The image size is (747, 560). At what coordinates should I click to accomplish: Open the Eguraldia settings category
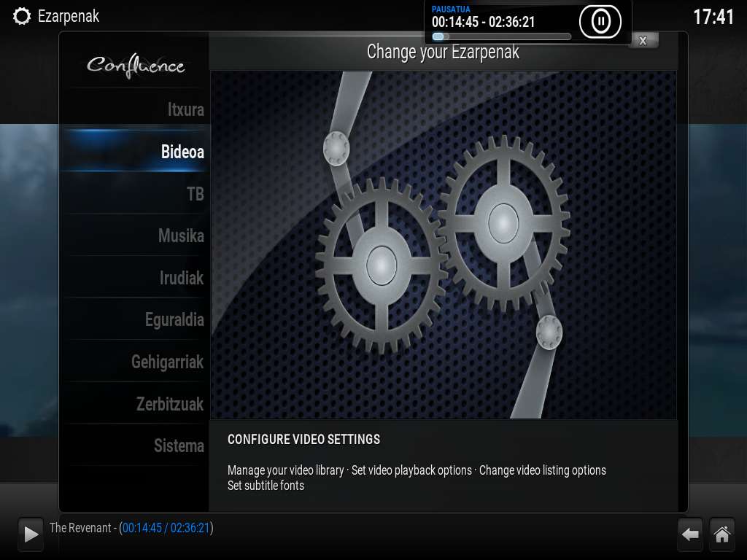click(x=135, y=319)
